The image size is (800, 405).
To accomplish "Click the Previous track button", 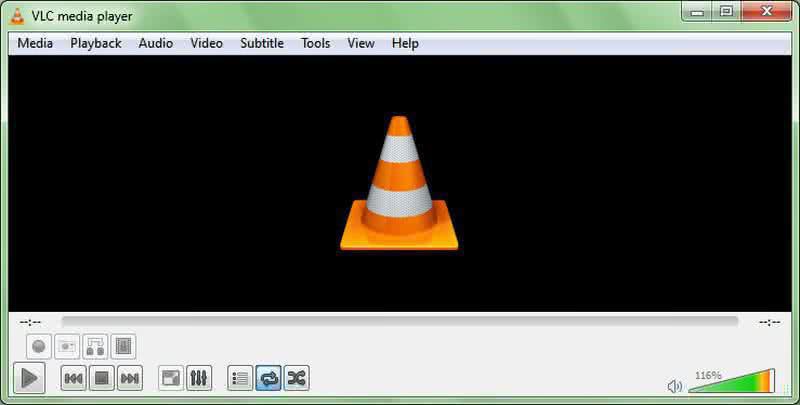I will point(73,378).
